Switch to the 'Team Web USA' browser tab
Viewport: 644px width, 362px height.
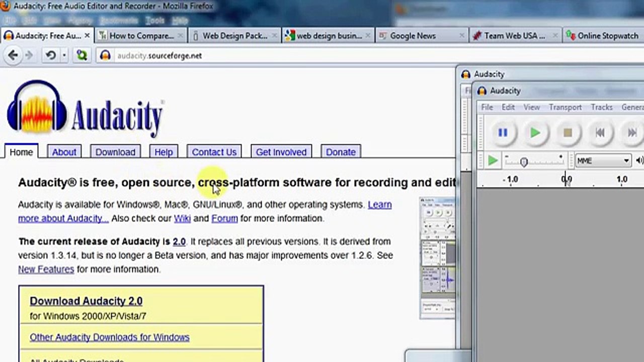pyautogui.click(x=516, y=36)
